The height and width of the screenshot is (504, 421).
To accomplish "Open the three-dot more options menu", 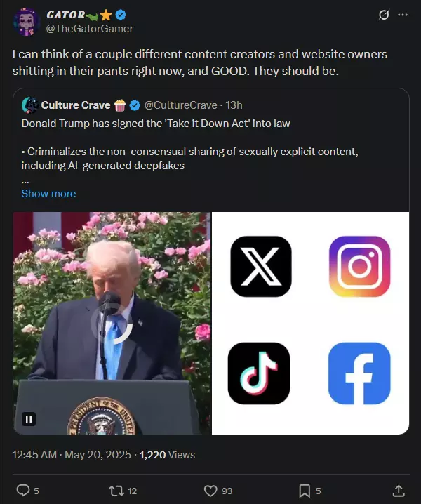I will click(x=403, y=15).
